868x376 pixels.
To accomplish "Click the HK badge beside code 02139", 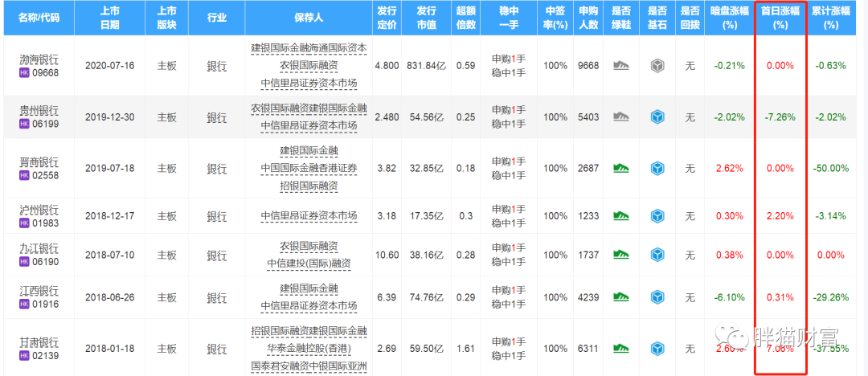I will [x=24, y=355].
